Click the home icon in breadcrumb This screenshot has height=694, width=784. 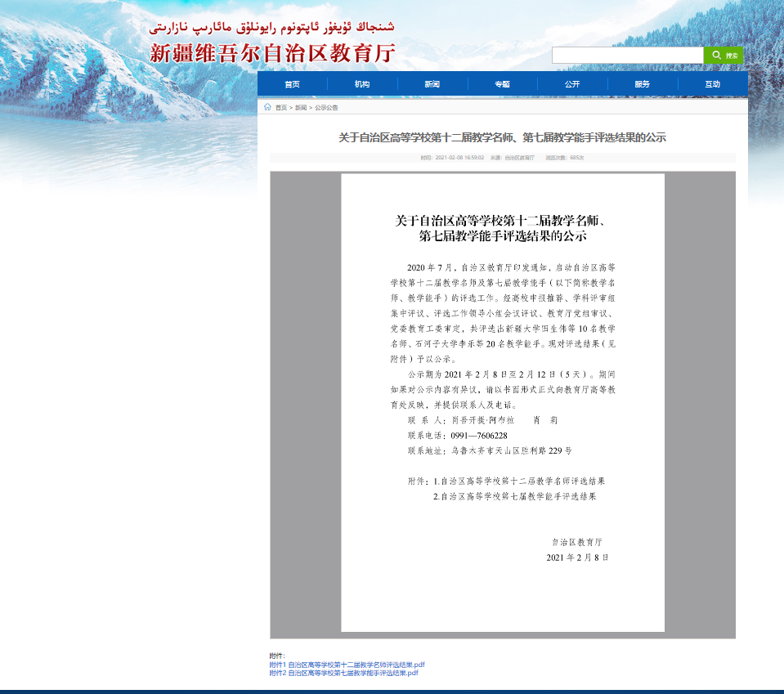tap(267, 107)
